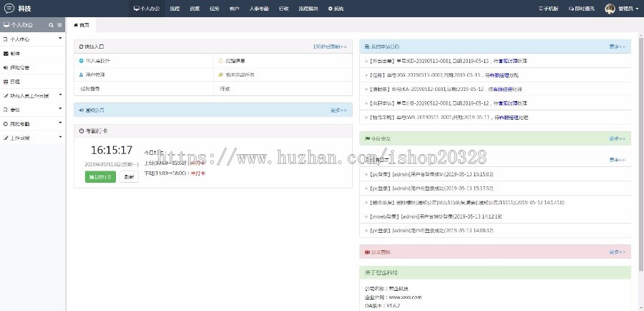Open the 用户管理 quick entry
This screenshot has height=311, width=644.
[144, 75]
